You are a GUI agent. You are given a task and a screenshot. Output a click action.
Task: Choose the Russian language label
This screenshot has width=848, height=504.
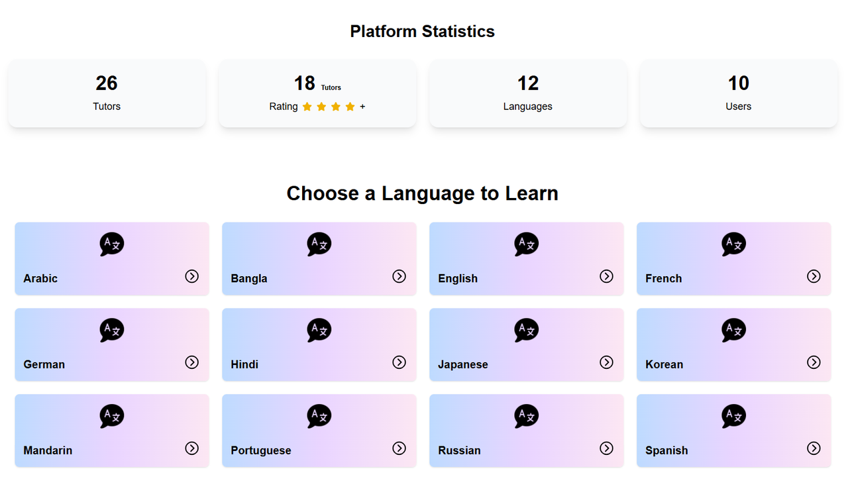[x=459, y=450]
